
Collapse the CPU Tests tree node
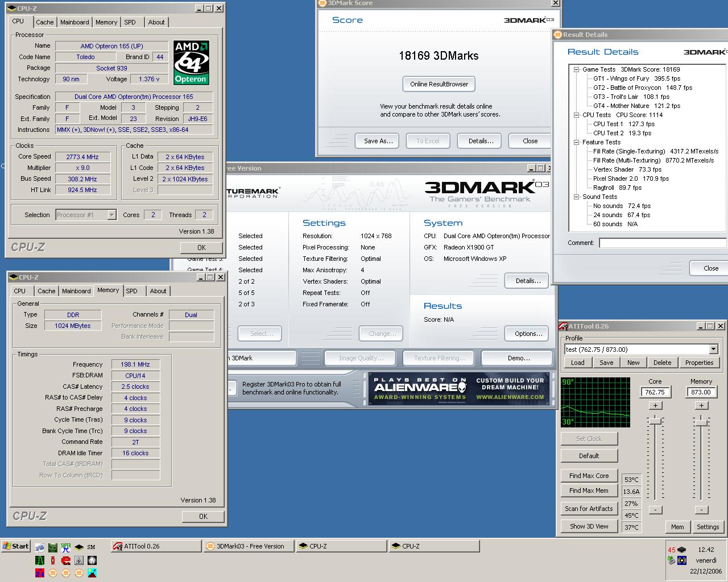[x=577, y=115]
